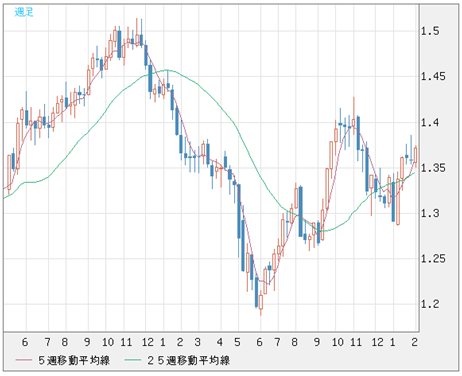Click the 5週移動平均線 legend text
Image resolution: width=462 pixels, height=376 pixels.
coord(74,360)
